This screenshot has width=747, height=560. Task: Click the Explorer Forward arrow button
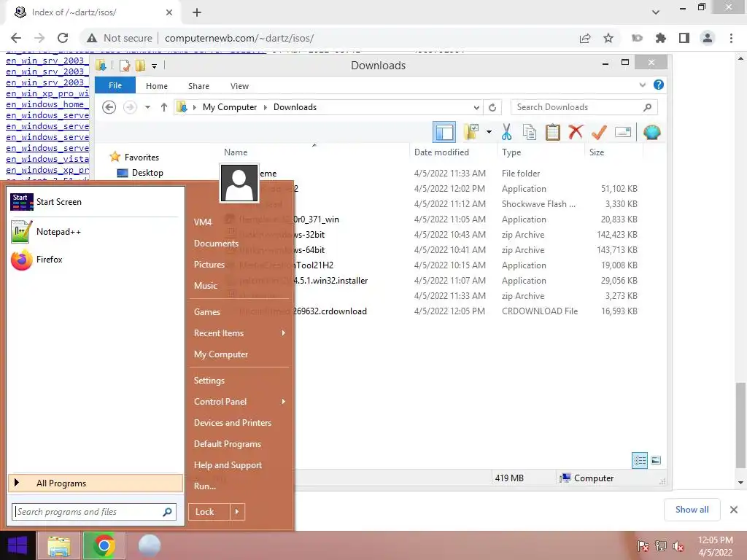130,107
